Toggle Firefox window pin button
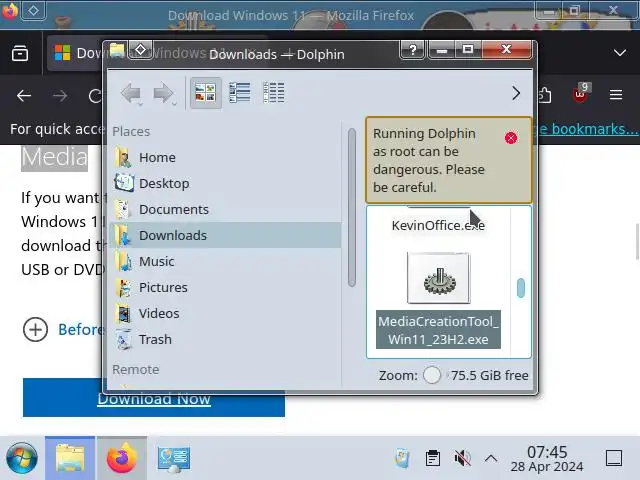 tap(33, 11)
